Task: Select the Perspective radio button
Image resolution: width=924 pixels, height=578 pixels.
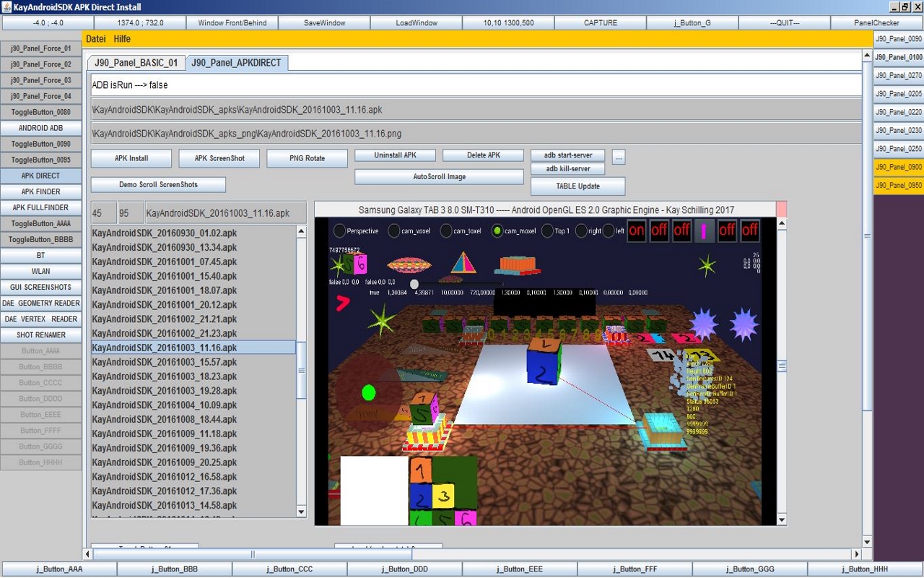Action: click(x=339, y=231)
